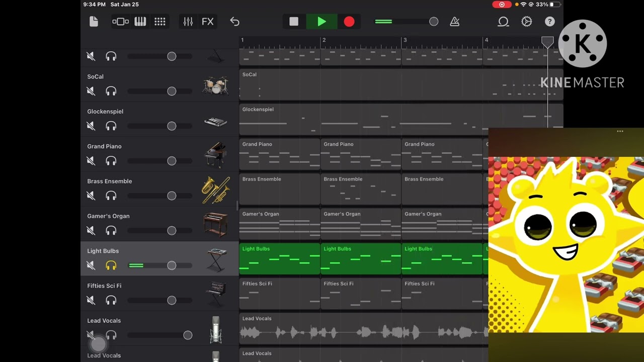The height and width of the screenshot is (362, 644).
Task: Tap the 9:34 PM clock in status bar
Action: [95, 5]
